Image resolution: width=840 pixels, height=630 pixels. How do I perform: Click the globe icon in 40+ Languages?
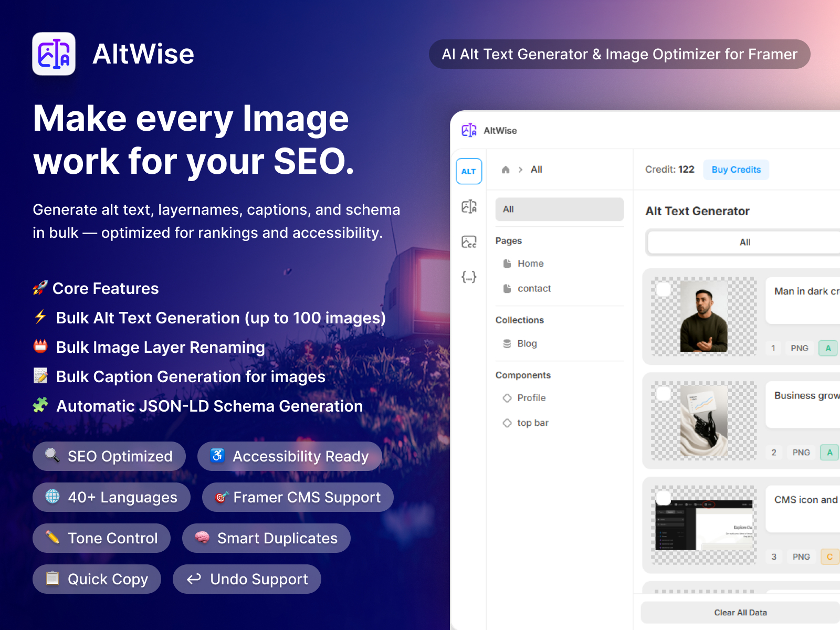coord(52,496)
